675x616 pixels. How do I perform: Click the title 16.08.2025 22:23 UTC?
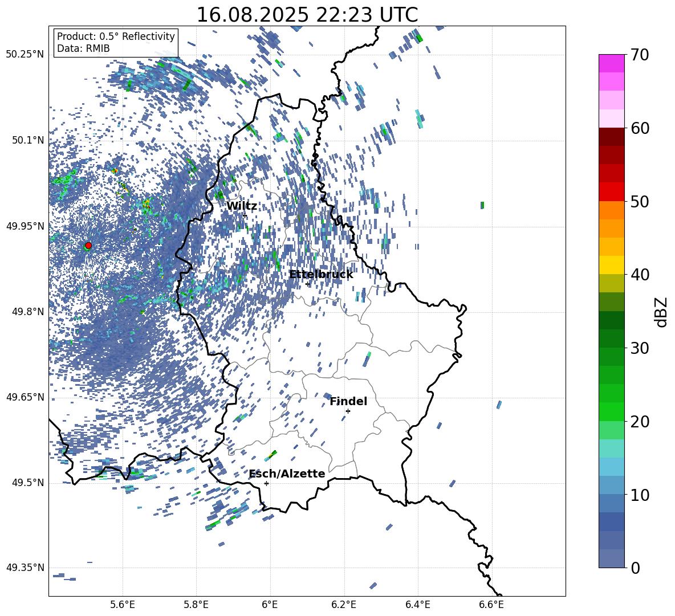[x=307, y=15]
